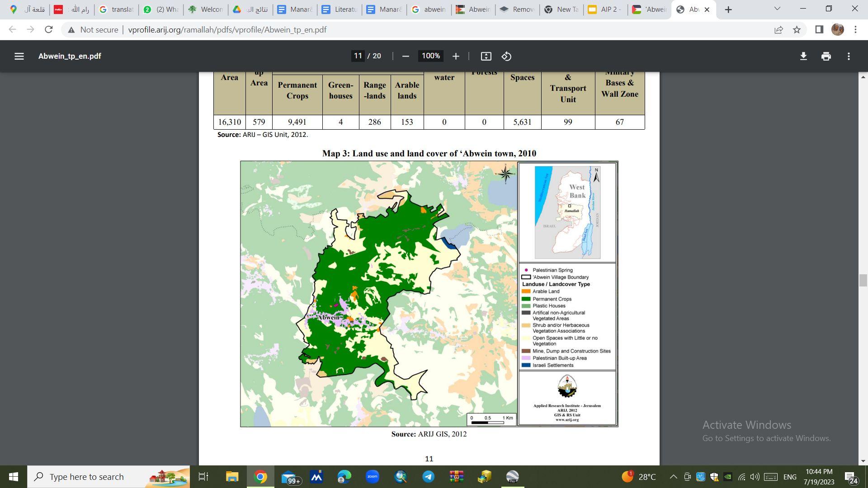View Not secure site information
Viewport: 868px width, 488px height.
tap(93, 30)
